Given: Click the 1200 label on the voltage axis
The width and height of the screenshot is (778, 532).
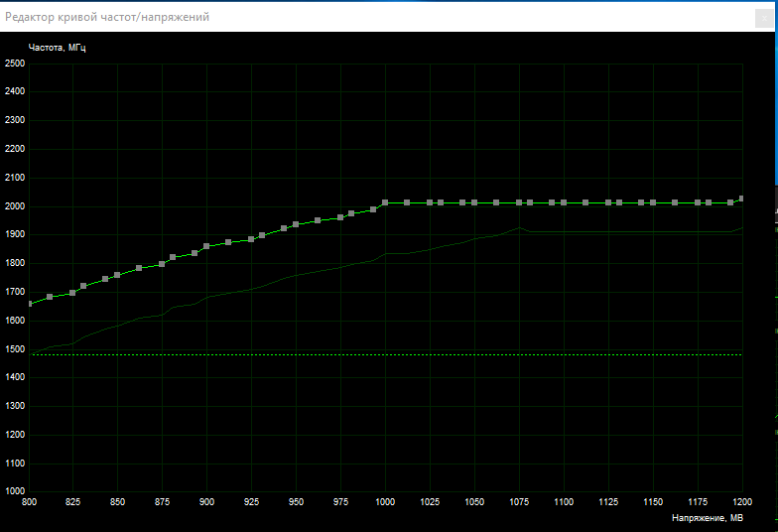Looking at the screenshot, I should coord(742,502).
